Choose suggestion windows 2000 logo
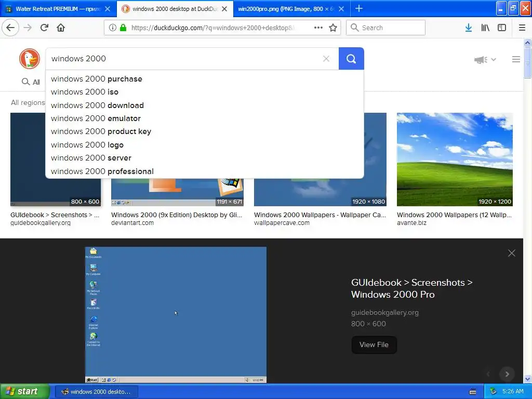 (x=205, y=145)
